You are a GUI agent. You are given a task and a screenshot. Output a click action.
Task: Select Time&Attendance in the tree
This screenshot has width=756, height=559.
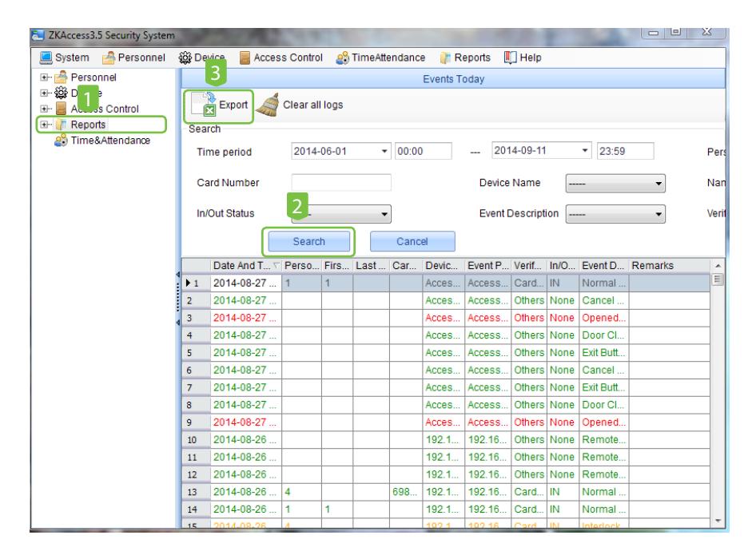click(110, 141)
